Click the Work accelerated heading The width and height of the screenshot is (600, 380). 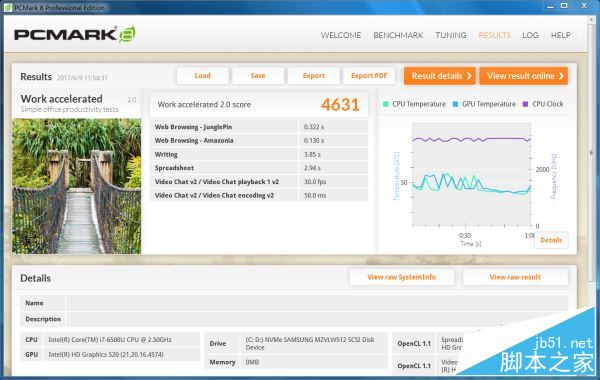click(62, 99)
